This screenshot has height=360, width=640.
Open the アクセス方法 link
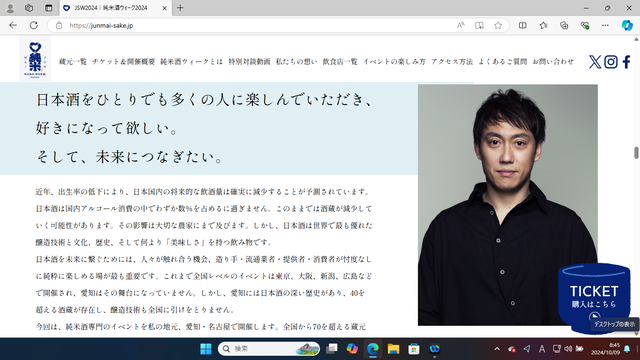click(x=452, y=62)
